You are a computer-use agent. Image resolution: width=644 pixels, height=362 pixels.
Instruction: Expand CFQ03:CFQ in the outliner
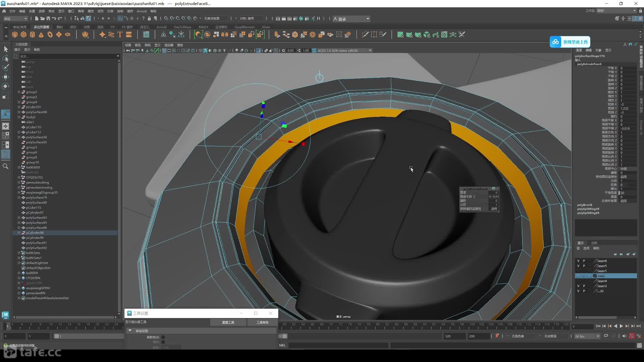(x=19, y=177)
